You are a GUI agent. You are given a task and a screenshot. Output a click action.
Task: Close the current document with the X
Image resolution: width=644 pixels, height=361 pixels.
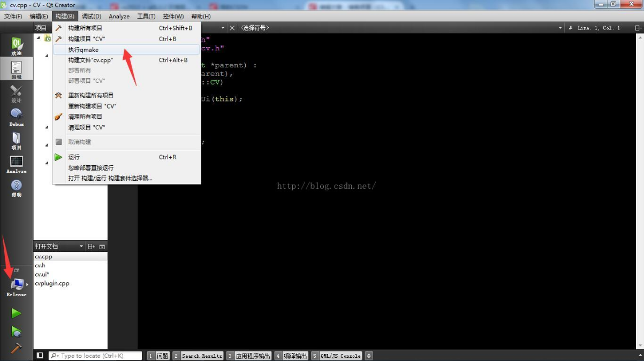click(232, 28)
